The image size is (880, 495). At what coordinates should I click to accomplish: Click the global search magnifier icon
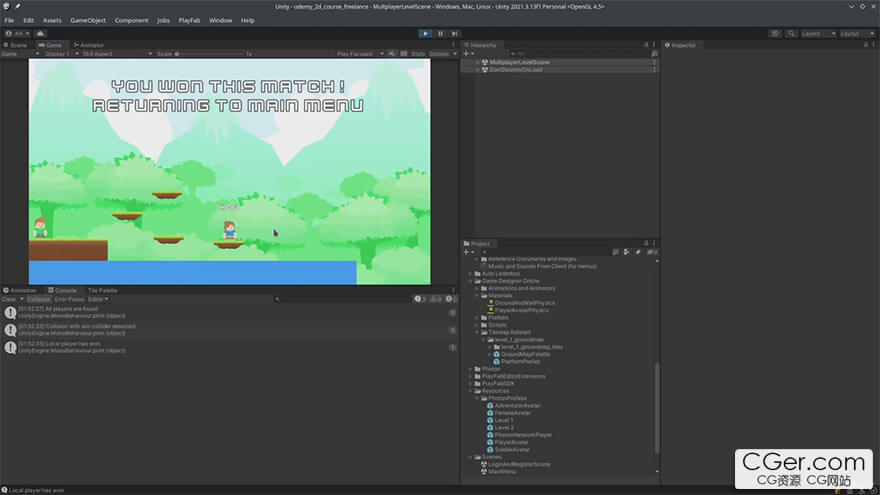click(x=791, y=34)
